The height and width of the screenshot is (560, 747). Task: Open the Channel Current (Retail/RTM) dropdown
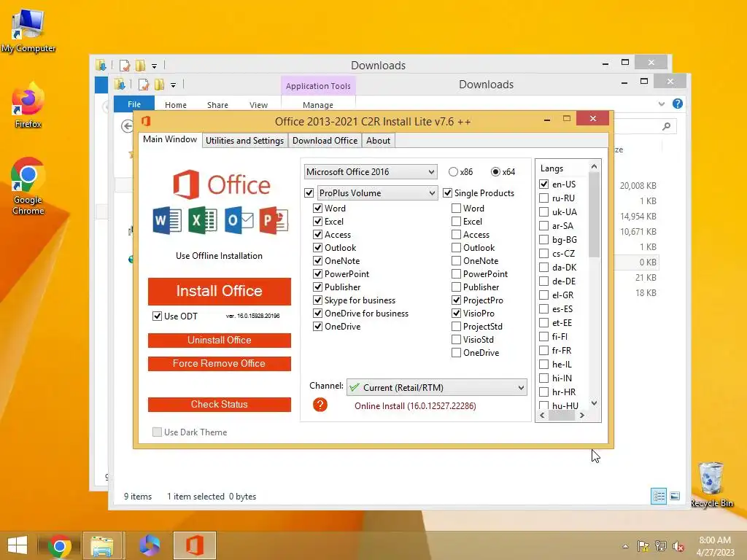(437, 388)
